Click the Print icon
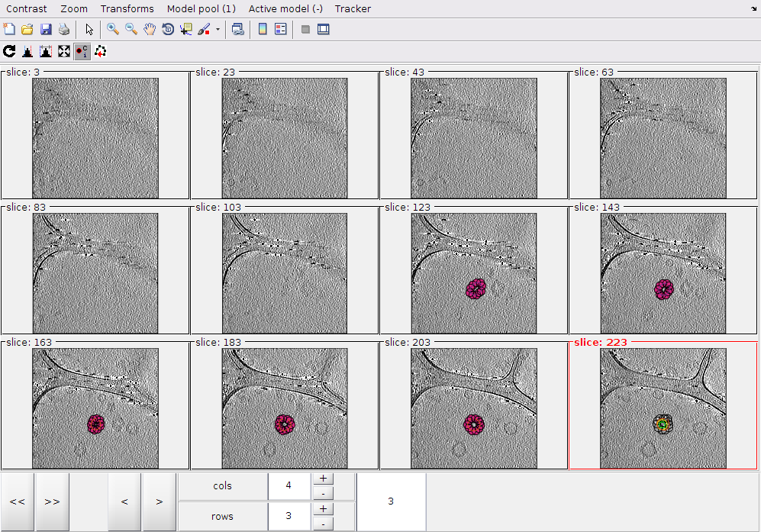 click(x=64, y=29)
